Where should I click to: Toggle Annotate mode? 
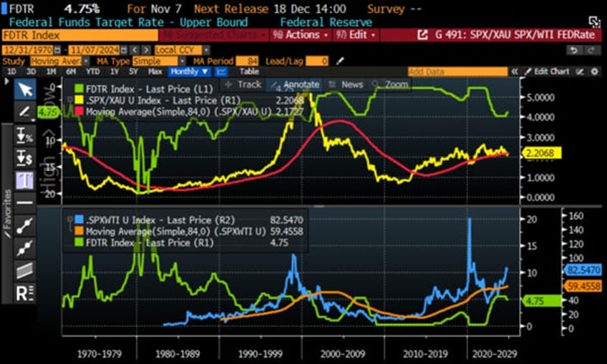pos(296,84)
